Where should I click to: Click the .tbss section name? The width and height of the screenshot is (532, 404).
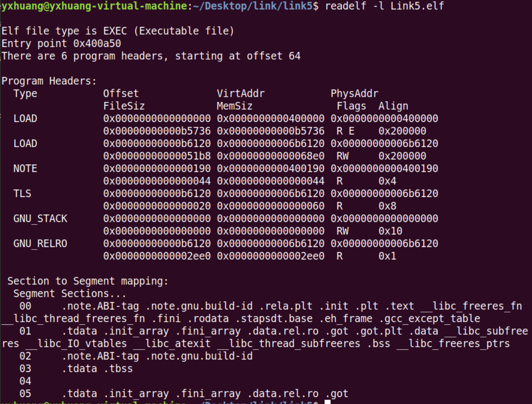coord(121,368)
